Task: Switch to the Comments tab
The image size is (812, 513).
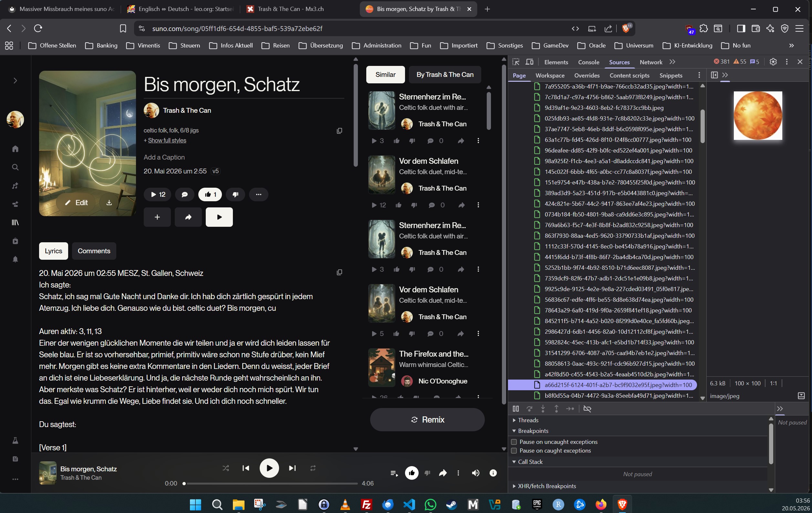Action: pyautogui.click(x=94, y=251)
